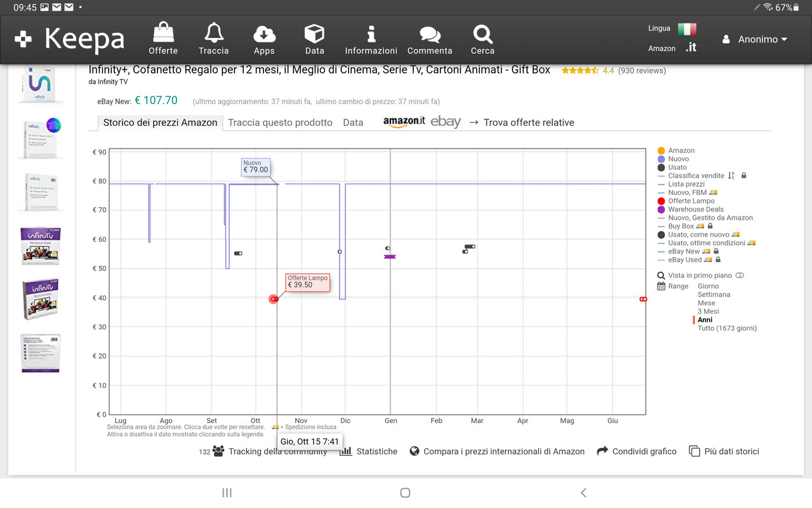Toggle Nuovo series in legend
Screen dimensions: 812x508
(x=674, y=159)
